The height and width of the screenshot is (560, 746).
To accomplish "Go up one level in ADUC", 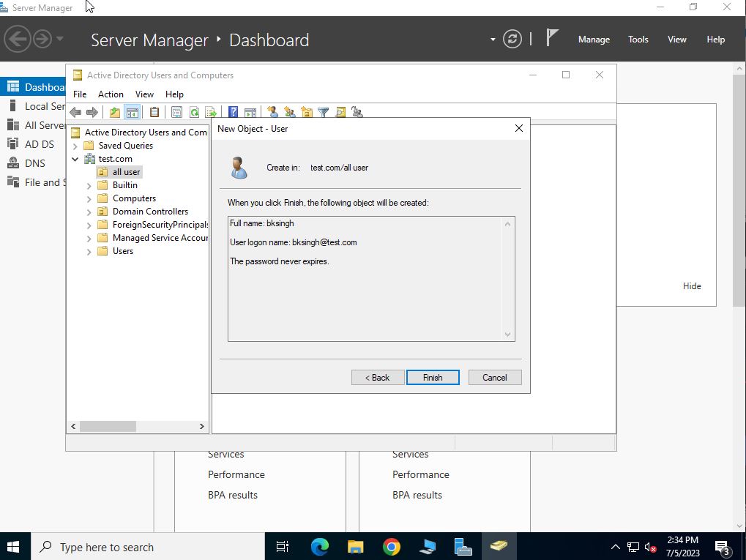I will pyautogui.click(x=115, y=112).
